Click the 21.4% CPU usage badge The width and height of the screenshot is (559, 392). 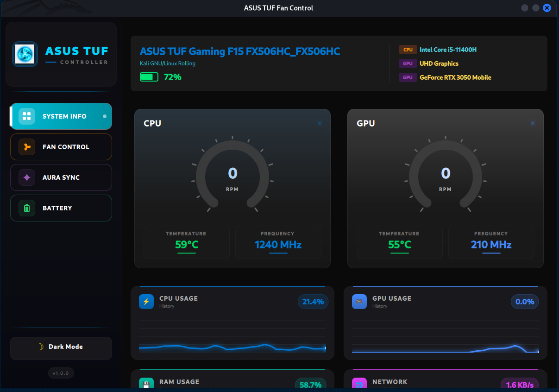pyautogui.click(x=313, y=302)
